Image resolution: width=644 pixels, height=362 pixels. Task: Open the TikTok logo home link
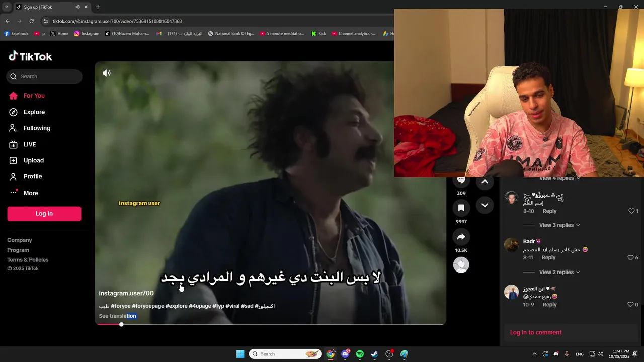30,56
